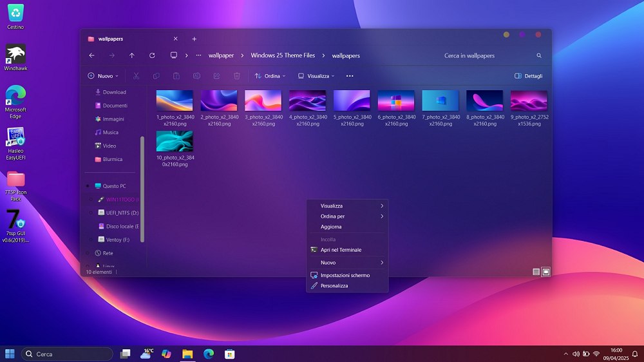Open the Video folder in sidebar
The width and height of the screenshot is (644, 362).
pyautogui.click(x=106, y=146)
